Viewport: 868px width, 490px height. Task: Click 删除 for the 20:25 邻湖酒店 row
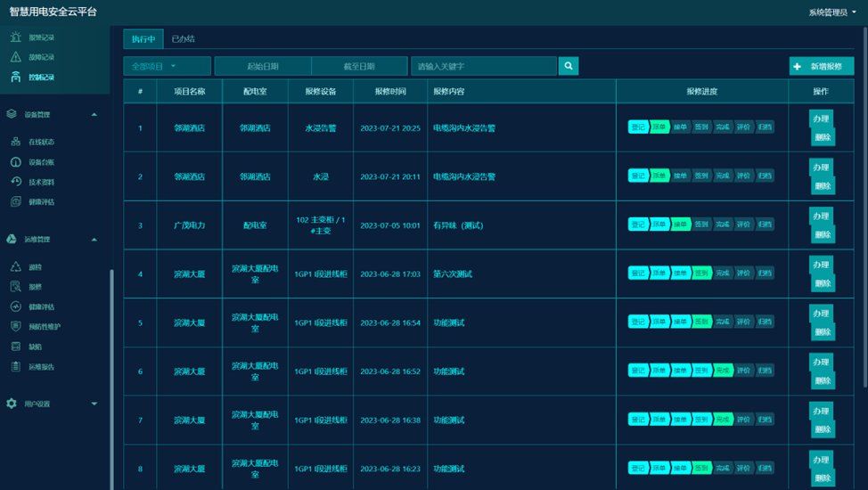pos(823,137)
